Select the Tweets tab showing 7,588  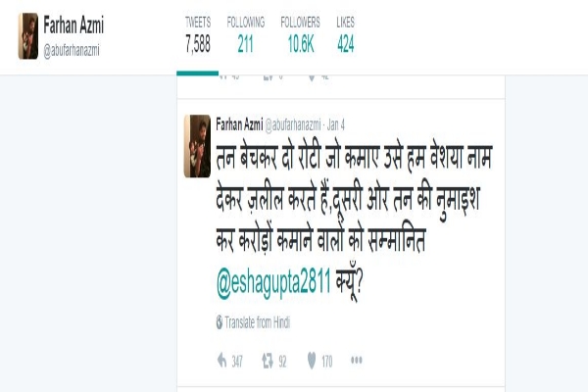click(x=198, y=35)
